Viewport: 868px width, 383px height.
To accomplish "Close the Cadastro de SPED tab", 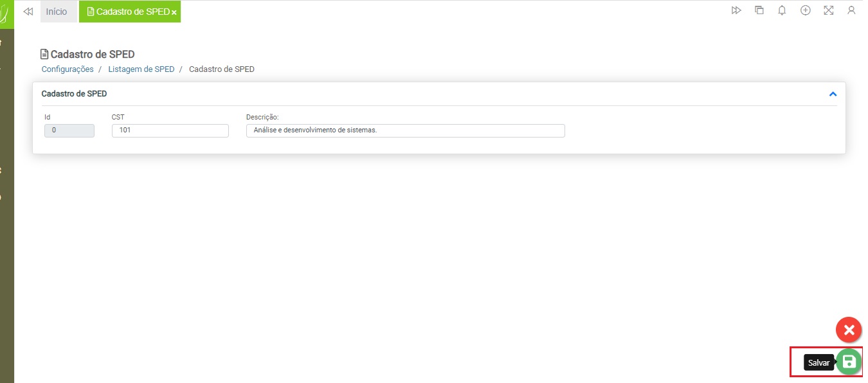I will pyautogui.click(x=174, y=12).
